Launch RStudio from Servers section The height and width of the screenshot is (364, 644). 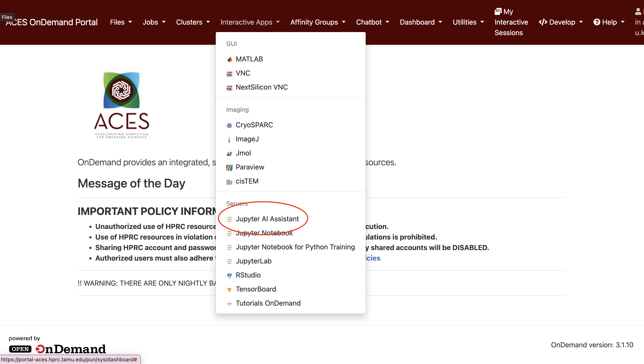click(290, 275)
